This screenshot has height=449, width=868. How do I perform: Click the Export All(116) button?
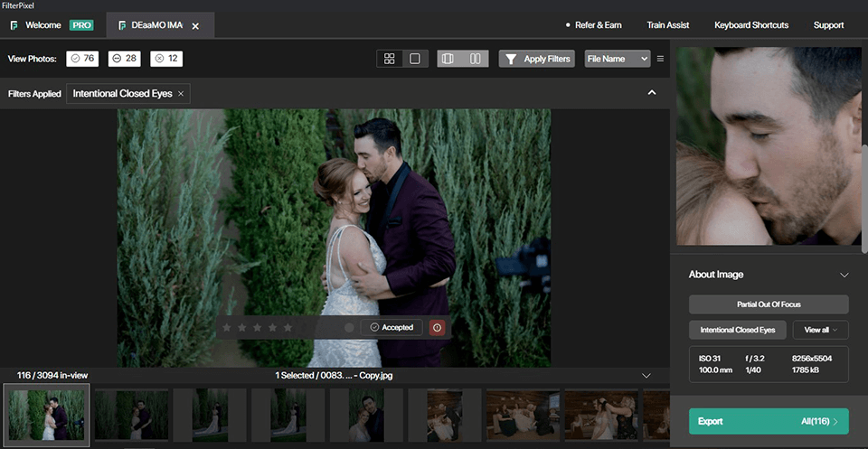[x=769, y=421]
